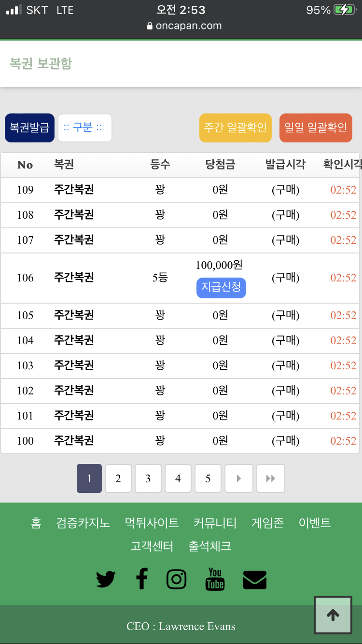Tap the signal strength bars
Viewport: 362px width, 644px height.
(x=14, y=10)
